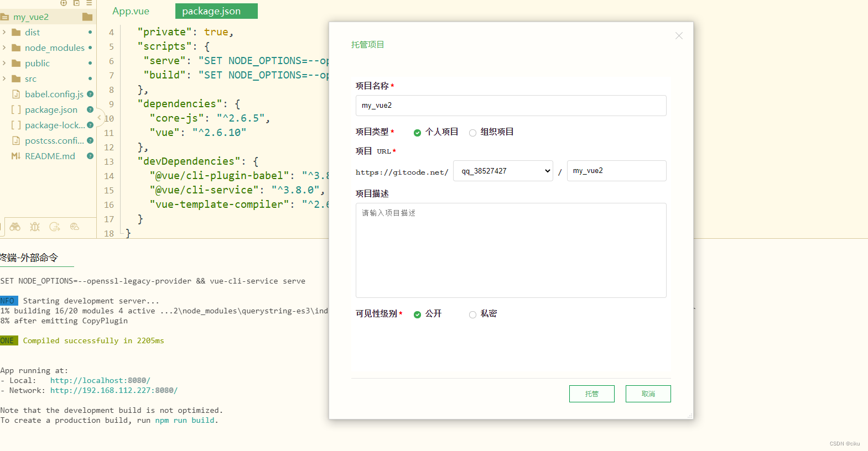Click the https://gitcode.net/ URL prefix text

402,172
